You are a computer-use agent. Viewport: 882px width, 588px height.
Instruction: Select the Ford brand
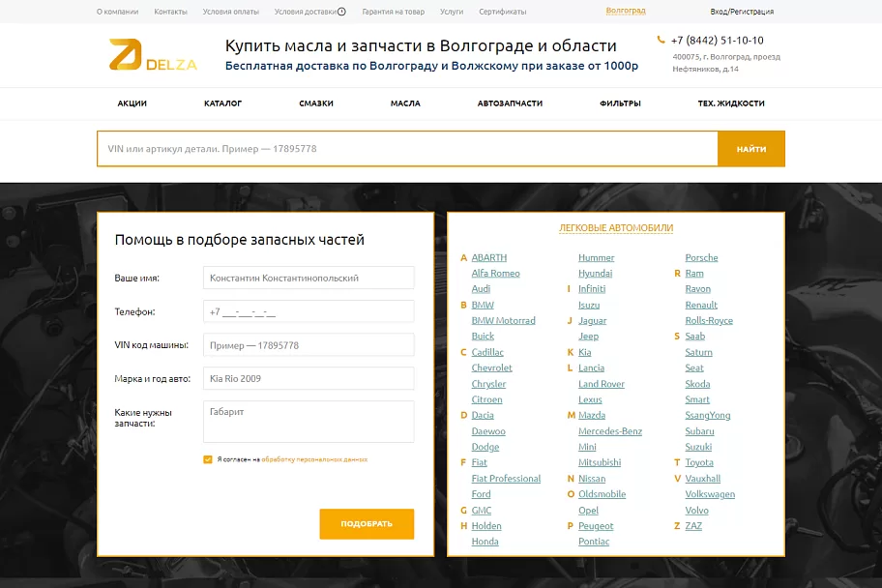481,494
